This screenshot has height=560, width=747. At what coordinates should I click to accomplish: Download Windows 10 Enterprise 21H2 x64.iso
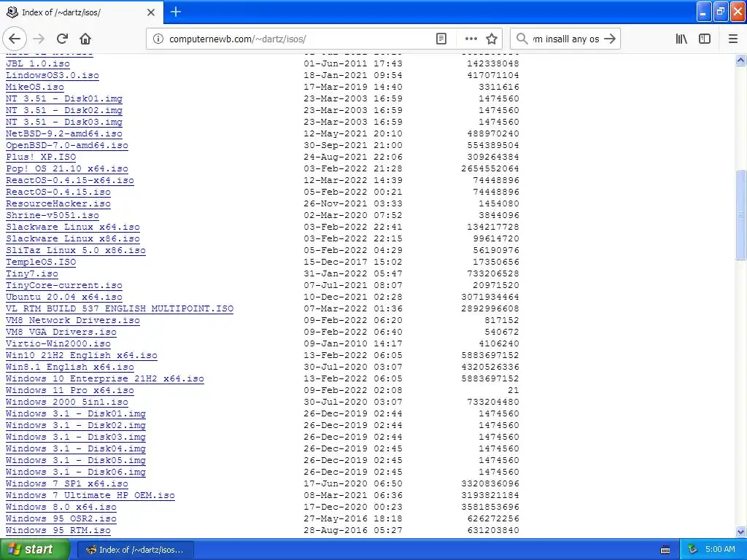tap(105, 378)
